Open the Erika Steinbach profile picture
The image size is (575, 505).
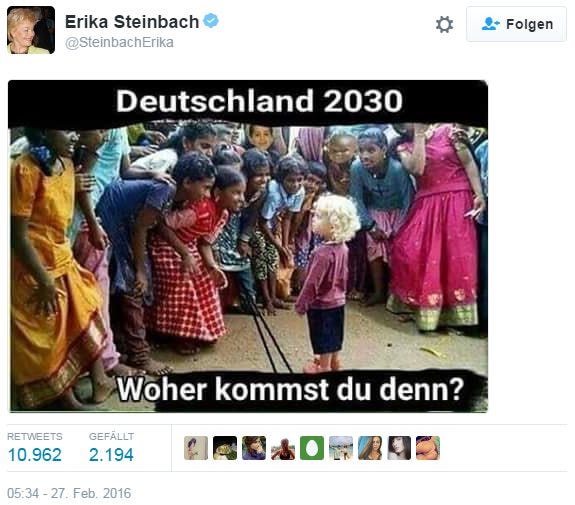tap(31, 30)
